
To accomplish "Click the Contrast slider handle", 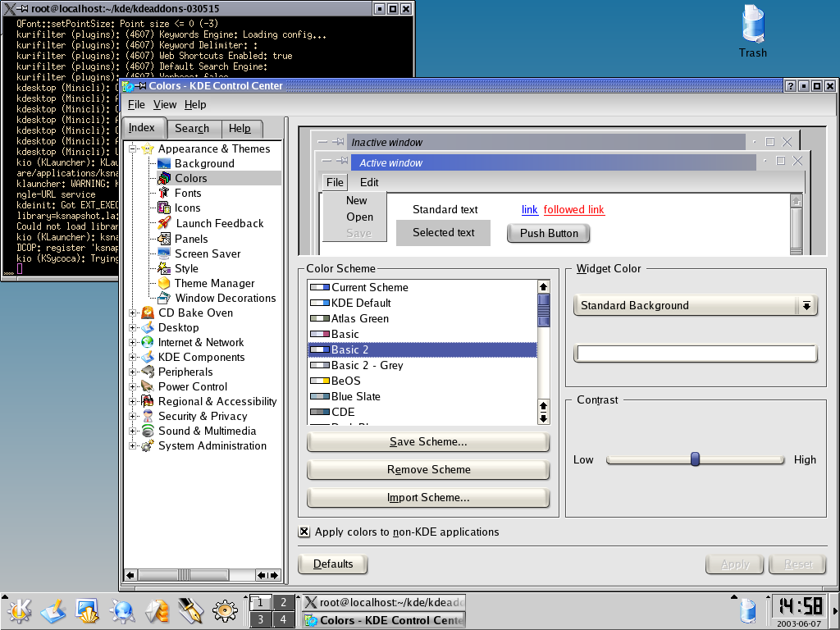I will (695, 459).
